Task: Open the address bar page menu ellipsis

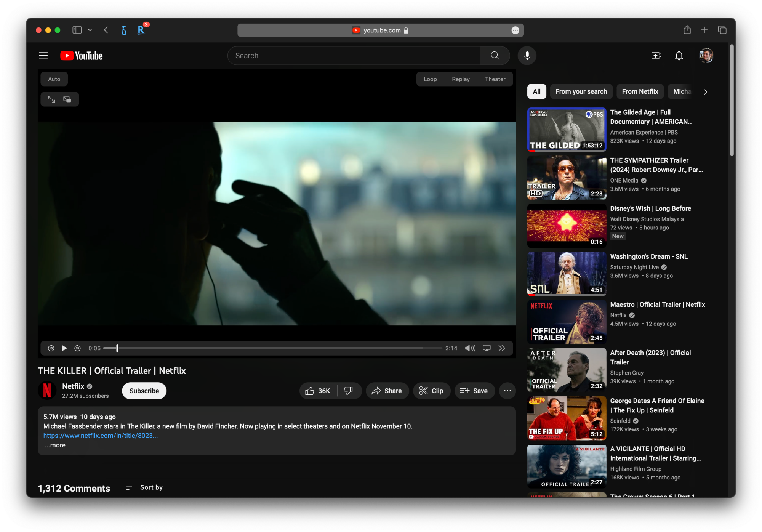Action: click(x=515, y=30)
